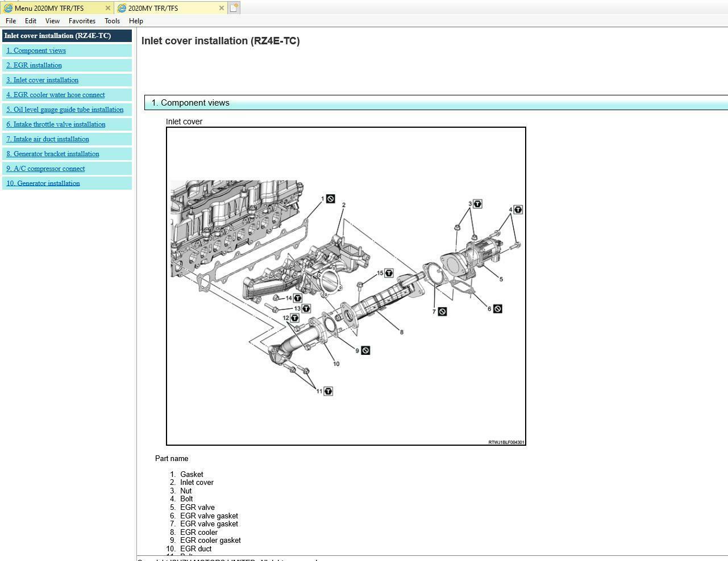
Task: Close the second 2020MY TFR/TFS tab
Action: point(222,8)
